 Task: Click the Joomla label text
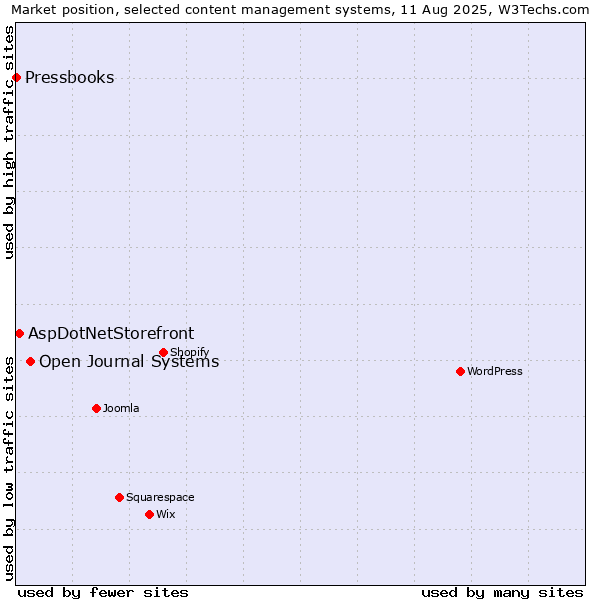121,409
